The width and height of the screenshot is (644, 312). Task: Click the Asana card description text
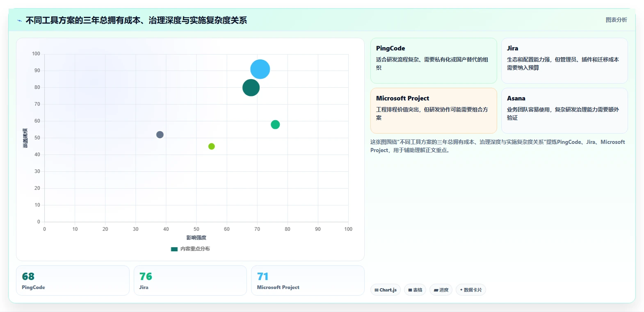(563, 114)
